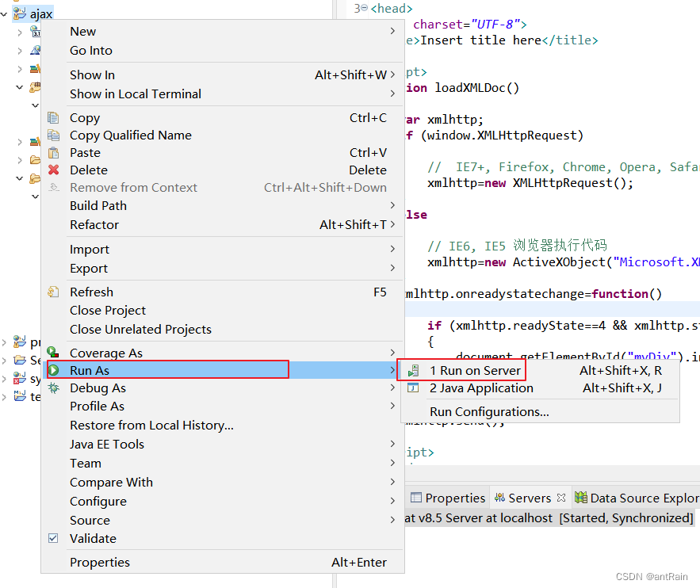Open Run Configurations dialog entry

pos(489,411)
